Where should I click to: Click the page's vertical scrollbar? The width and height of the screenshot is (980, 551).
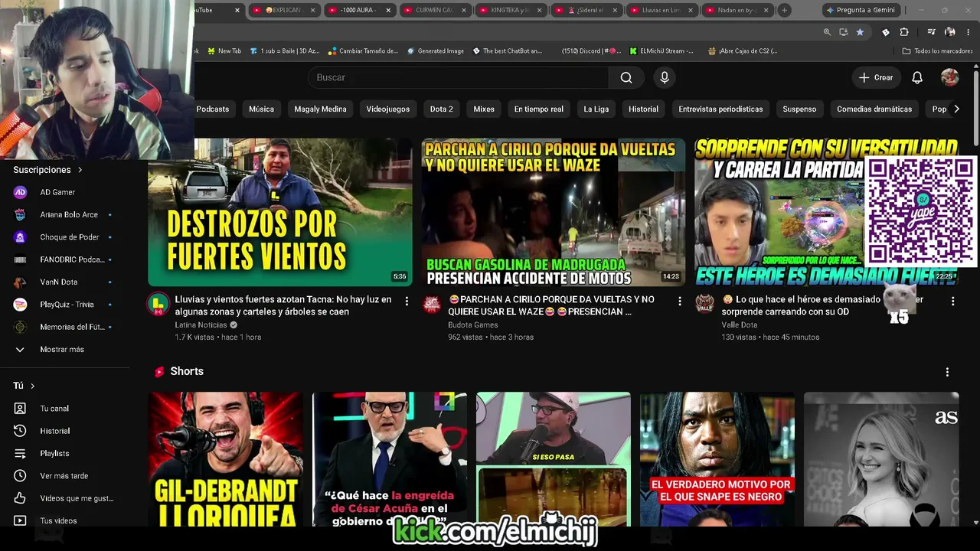pyautogui.click(x=975, y=107)
